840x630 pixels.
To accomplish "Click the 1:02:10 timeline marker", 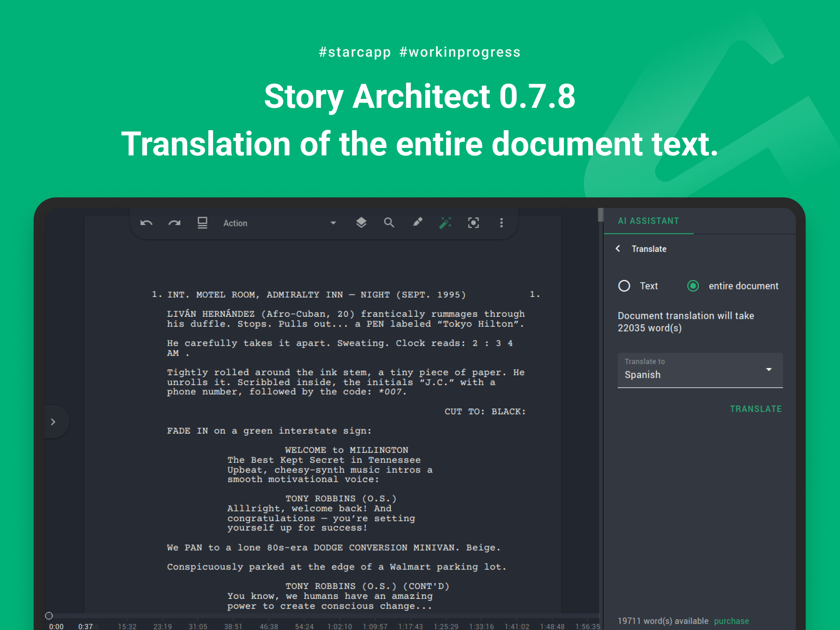I will tap(339, 626).
